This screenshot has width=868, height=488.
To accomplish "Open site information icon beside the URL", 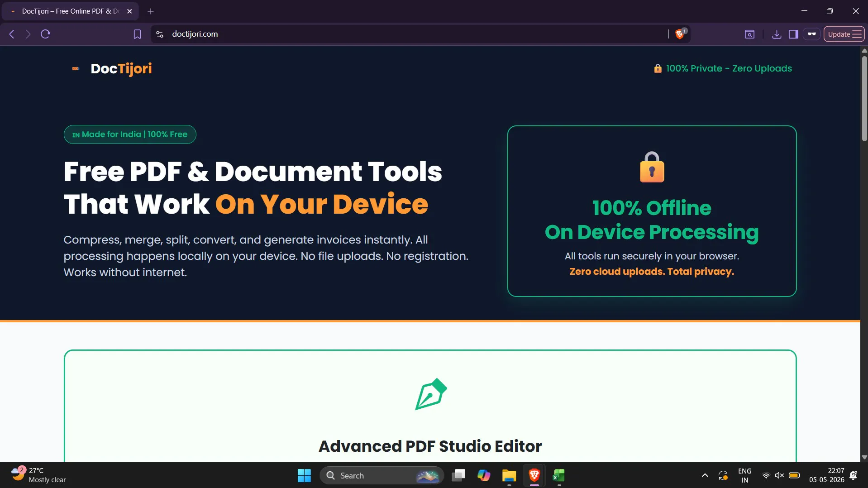I will 160,34.
